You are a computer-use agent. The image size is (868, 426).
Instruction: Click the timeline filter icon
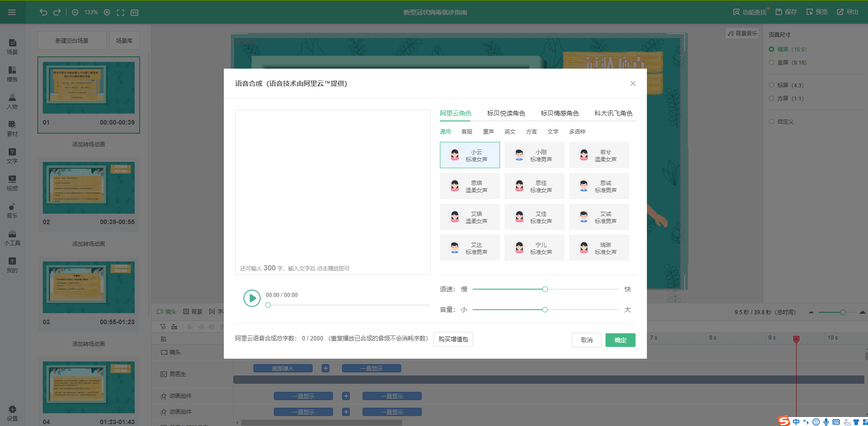tap(163, 326)
